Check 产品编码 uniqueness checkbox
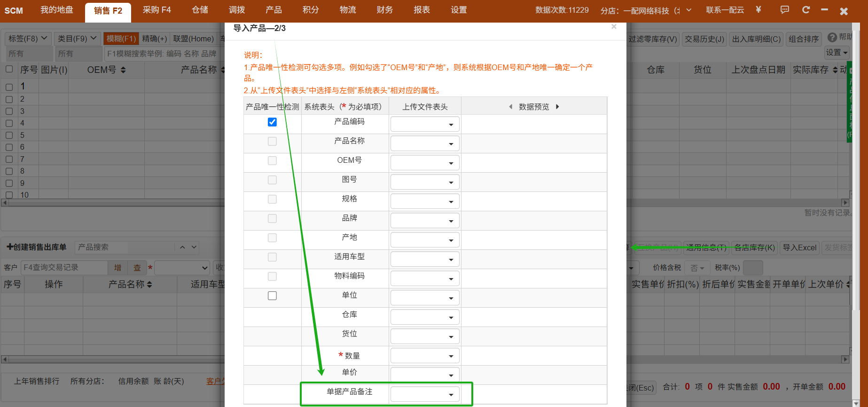 (x=272, y=122)
